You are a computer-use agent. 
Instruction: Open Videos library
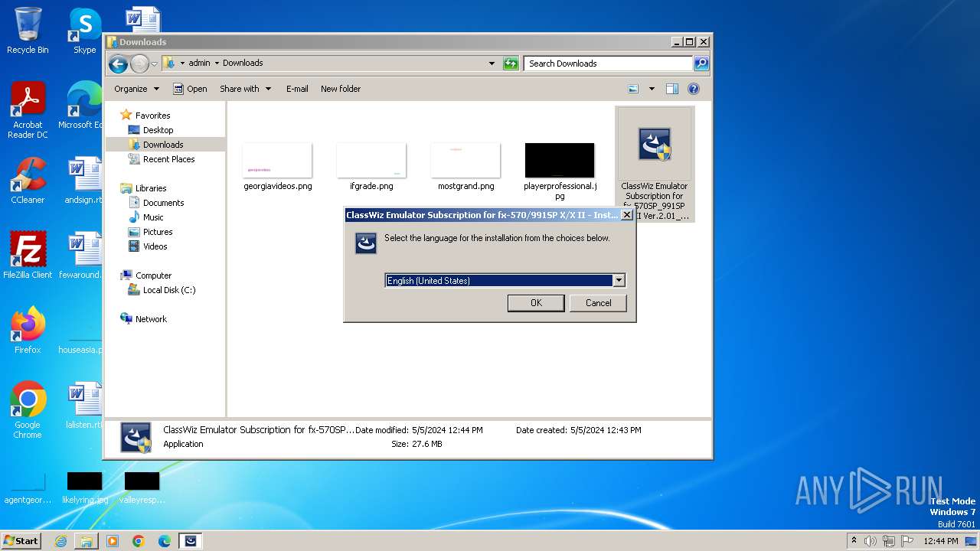tap(155, 246)
